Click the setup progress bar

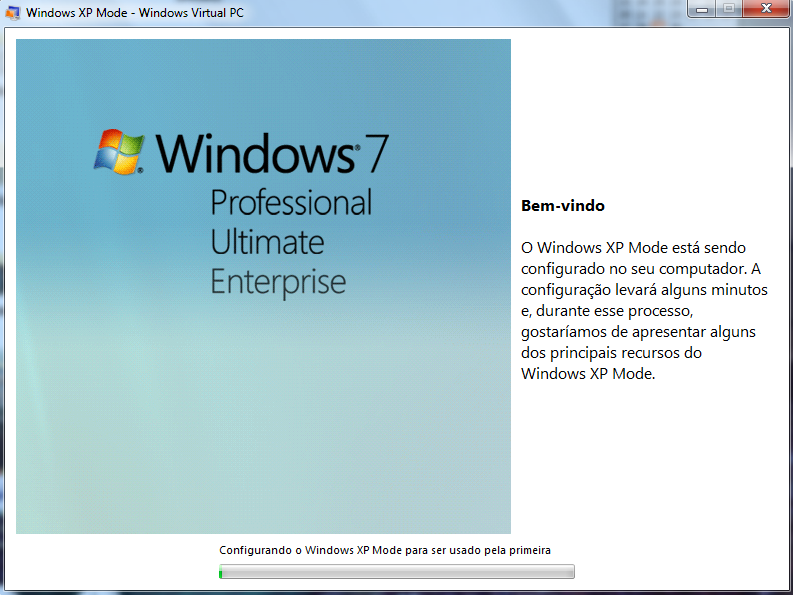[396, 572]
